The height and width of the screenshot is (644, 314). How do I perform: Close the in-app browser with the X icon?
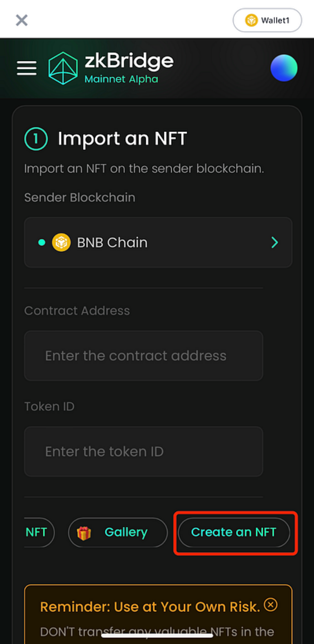[x=22, y=20]
